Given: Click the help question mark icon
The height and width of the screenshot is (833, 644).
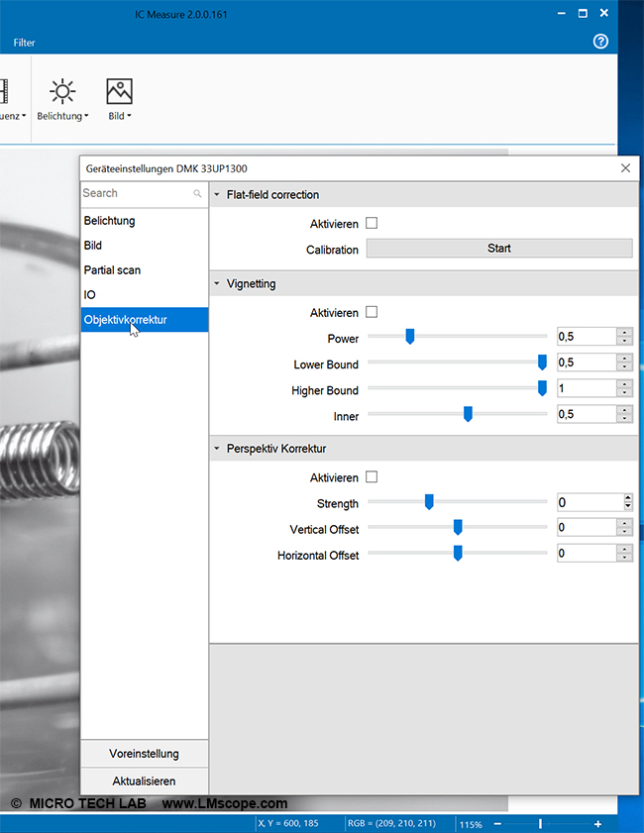Looking at the screenshot, I should [600, 42].
